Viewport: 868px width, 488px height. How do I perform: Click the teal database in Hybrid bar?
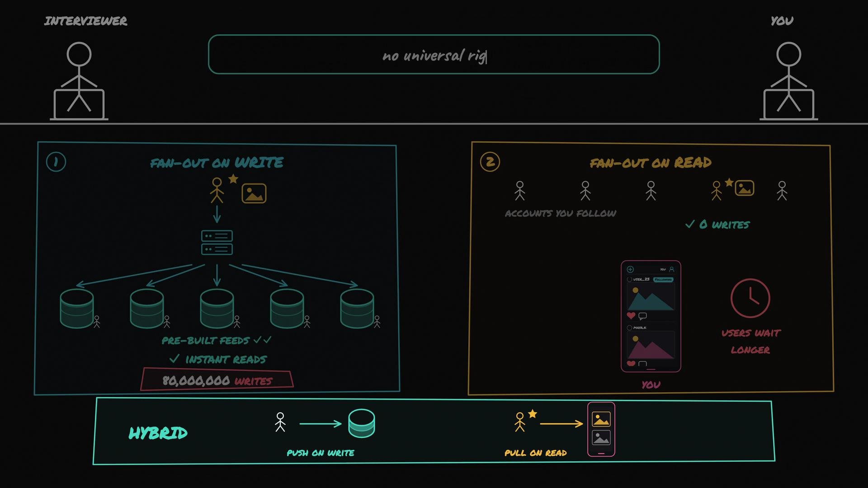point(362,423)
